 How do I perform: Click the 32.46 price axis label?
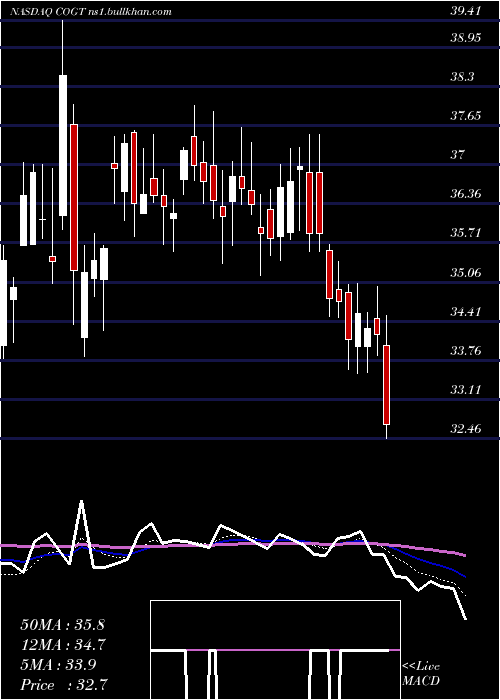(x=466, y=429)
